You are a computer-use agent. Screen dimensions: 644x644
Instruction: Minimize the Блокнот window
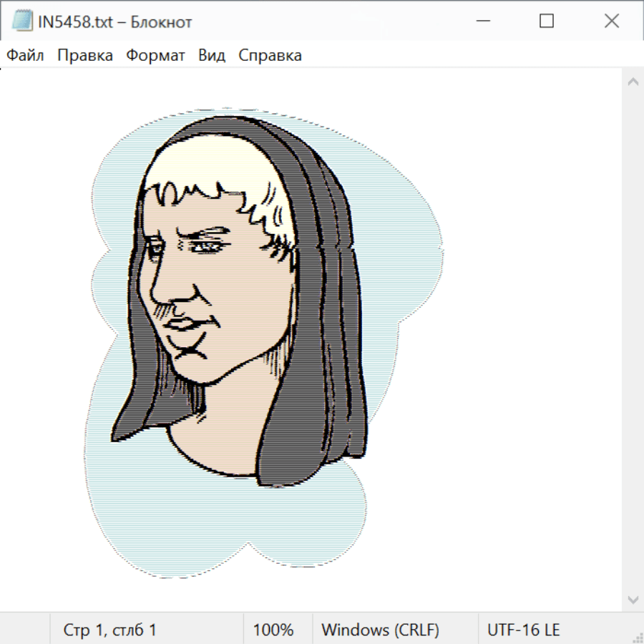point(482,21)
